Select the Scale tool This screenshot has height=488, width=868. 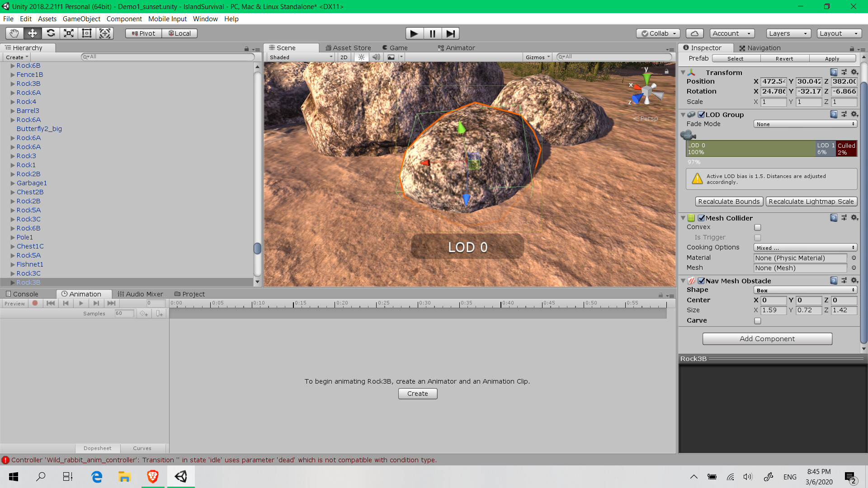pos(68,33)
